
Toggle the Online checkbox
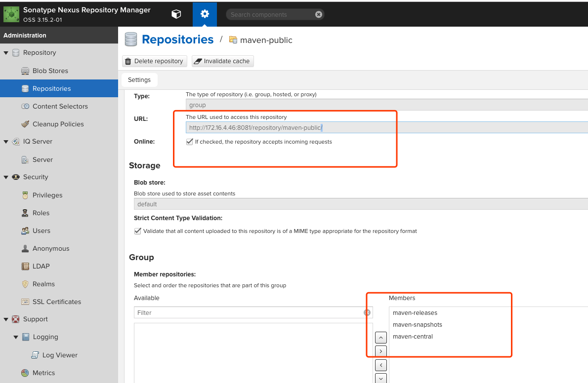(x=189, y=142)
